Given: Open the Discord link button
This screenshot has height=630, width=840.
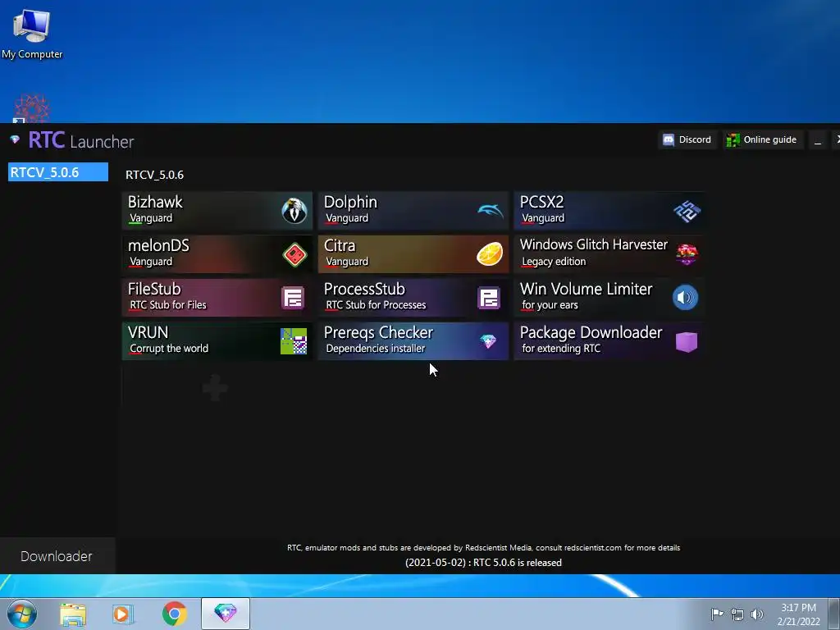Looking at the screenshot, I should (x=687, y=139).
